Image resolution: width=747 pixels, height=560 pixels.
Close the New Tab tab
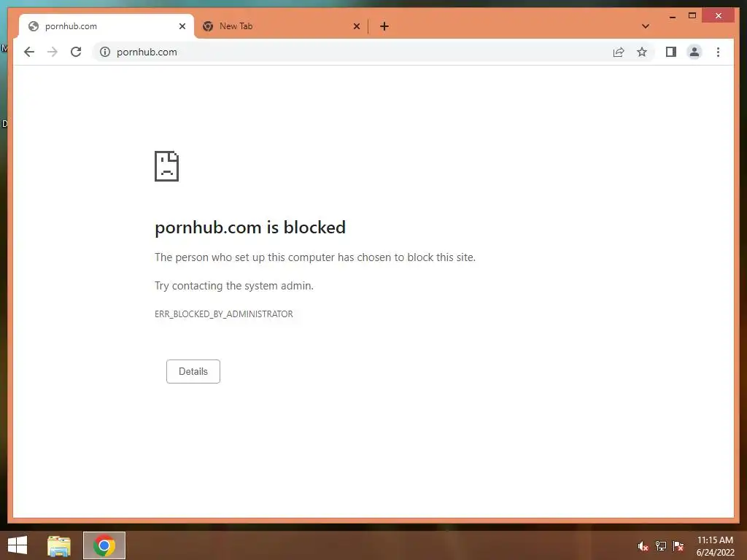click(356, 26)
